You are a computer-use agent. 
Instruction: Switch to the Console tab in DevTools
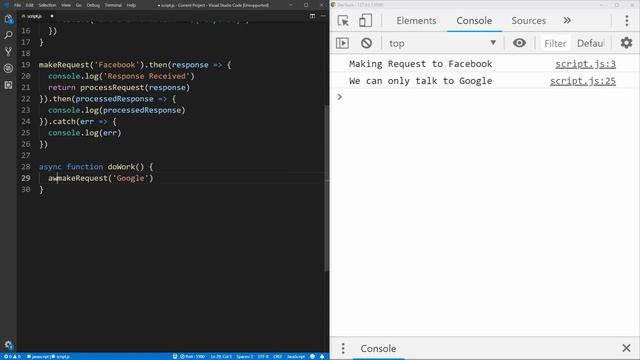[x=474, y=20]
